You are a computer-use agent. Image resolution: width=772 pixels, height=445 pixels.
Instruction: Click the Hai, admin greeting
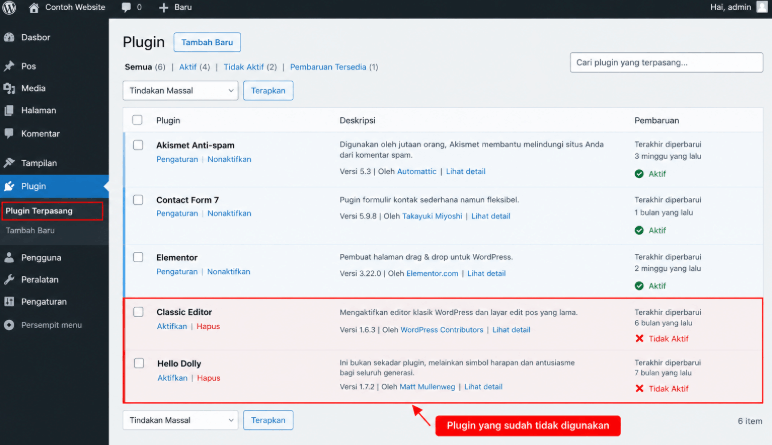click(731, 7)
